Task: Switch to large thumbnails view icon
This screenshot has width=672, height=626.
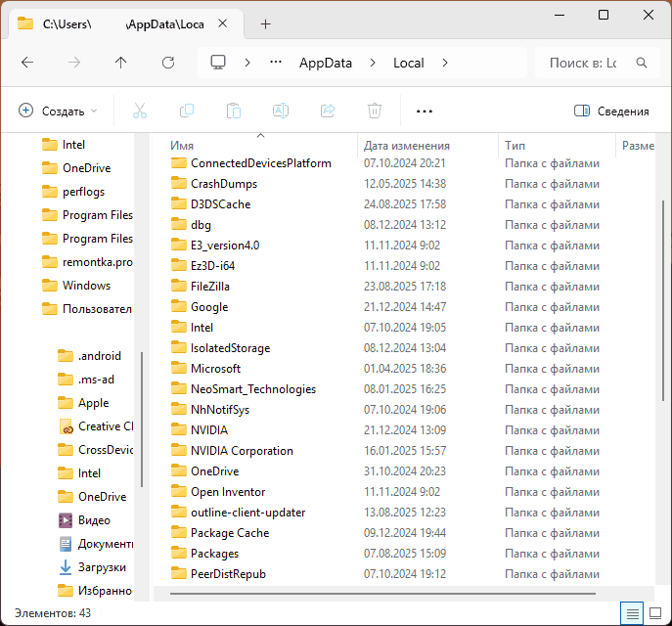Action: coord(655,613)
